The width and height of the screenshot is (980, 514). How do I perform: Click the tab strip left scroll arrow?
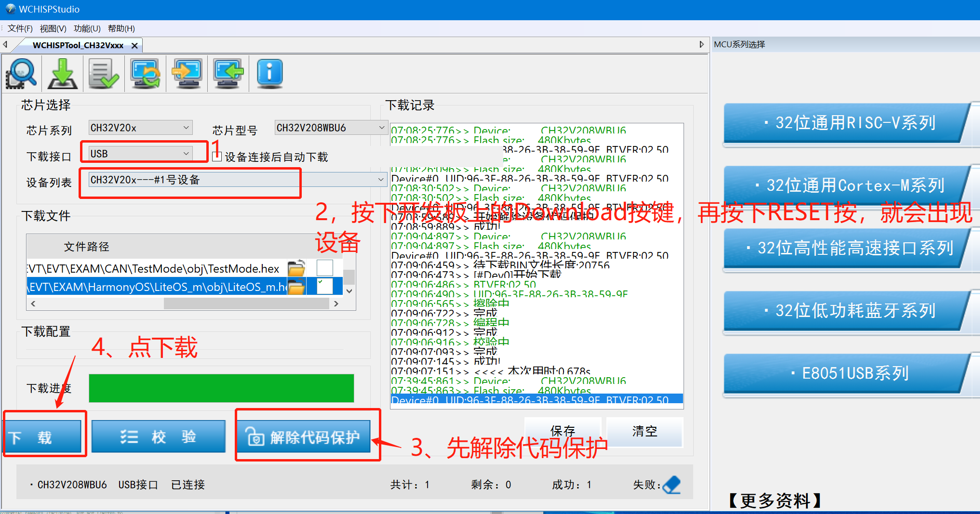[5, 44]
